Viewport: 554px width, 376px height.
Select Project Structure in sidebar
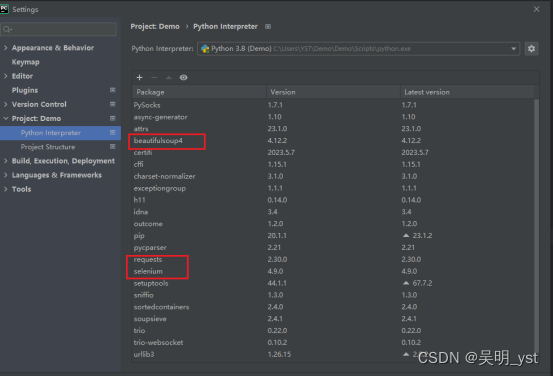60,147
